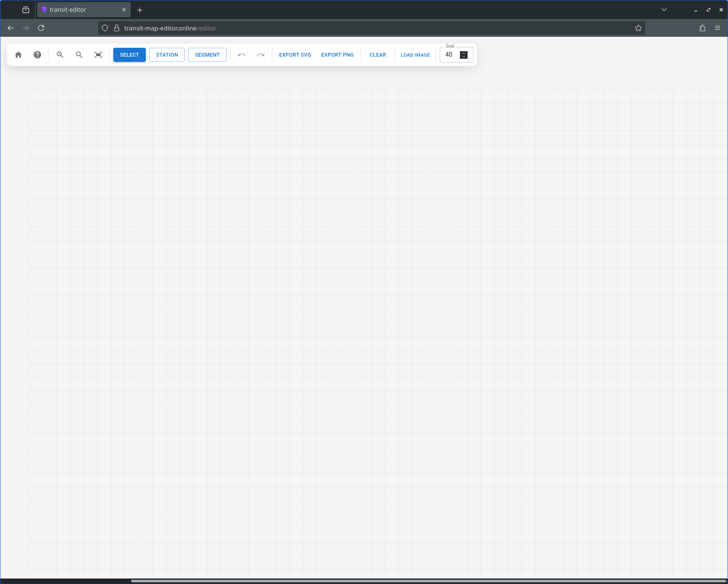The image size is (728, 584).
Task: Switch to the STATION tool
Action: click(167, 55)
